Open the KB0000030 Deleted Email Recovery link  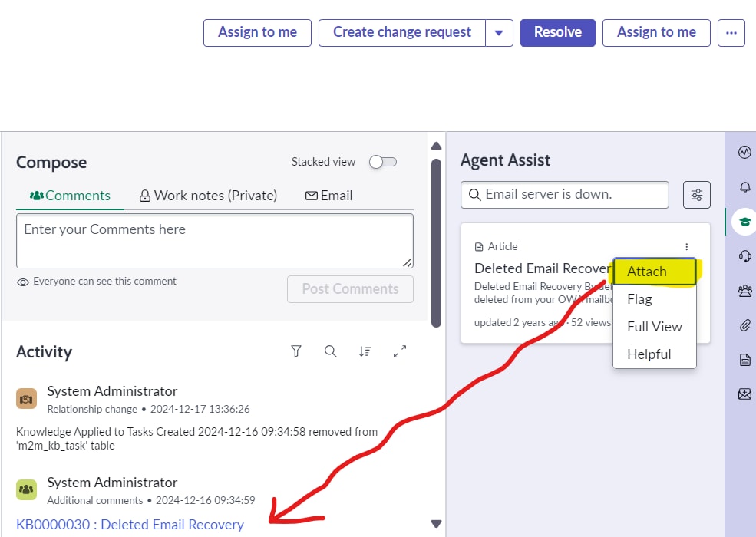(x=129, y=524)
